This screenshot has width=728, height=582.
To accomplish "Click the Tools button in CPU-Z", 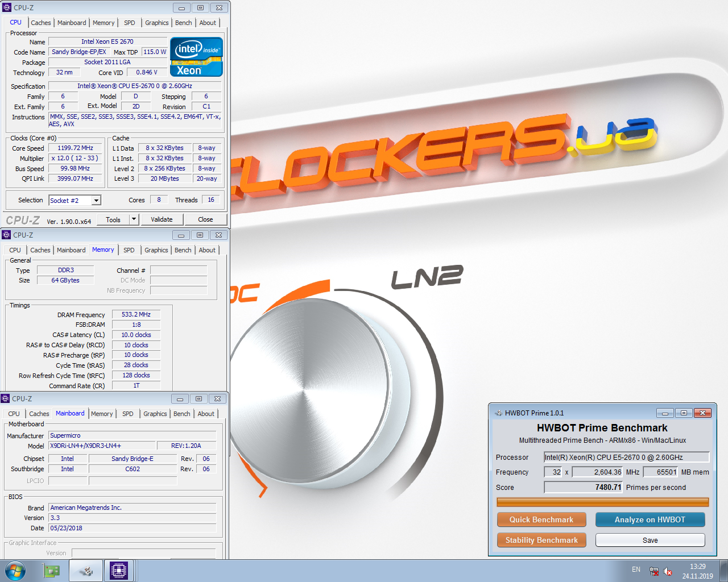I will pyautogui.click(x=113, y=219).
